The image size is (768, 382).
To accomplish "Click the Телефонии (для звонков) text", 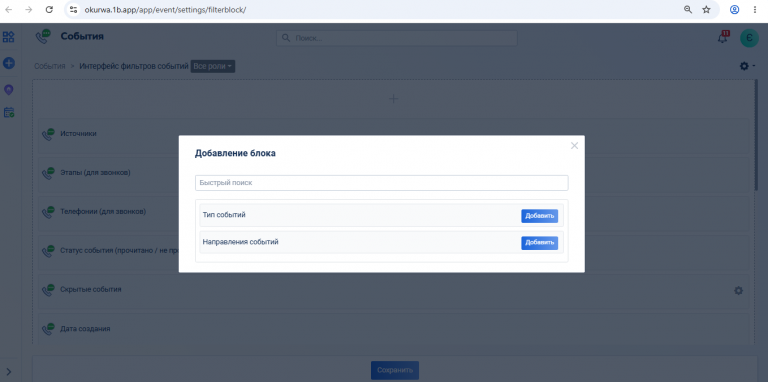I will tap(103, 212).
